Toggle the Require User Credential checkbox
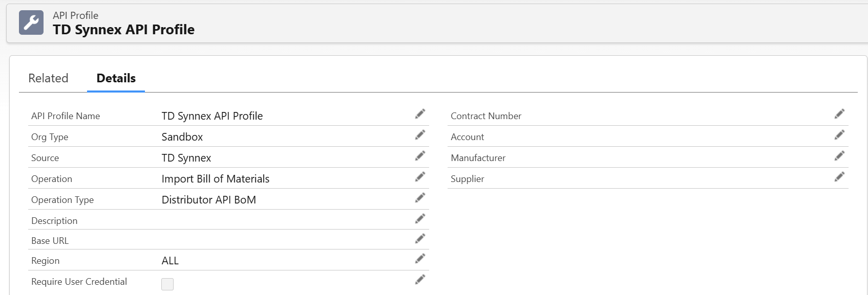 point(167,284)
